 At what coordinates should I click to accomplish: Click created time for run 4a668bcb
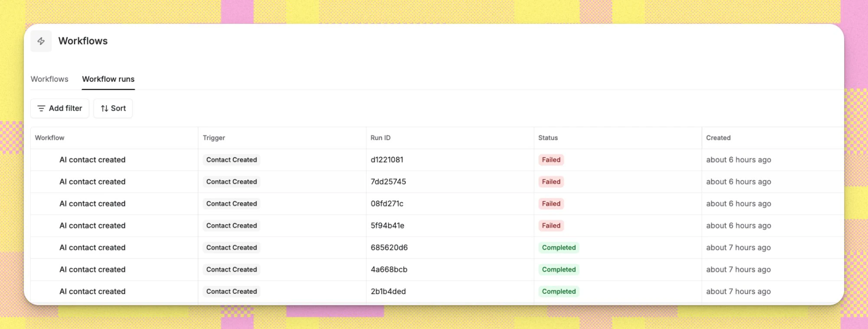tap(739, 269)
